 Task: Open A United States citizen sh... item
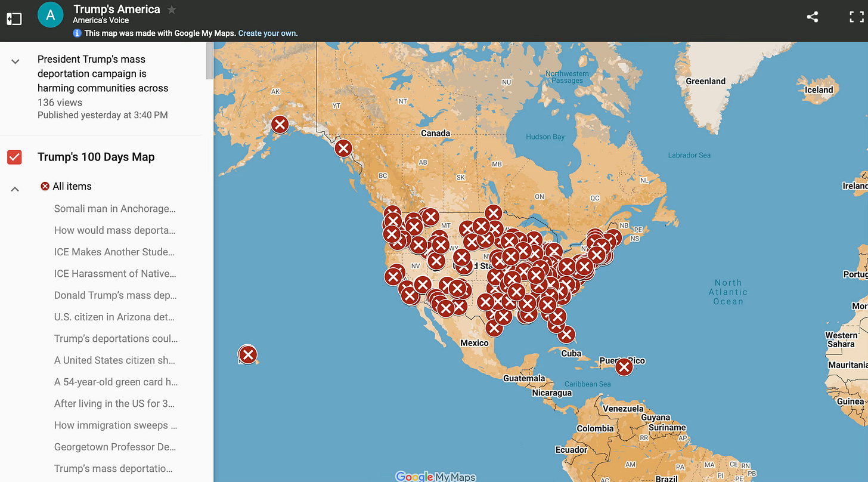(114, 360)
